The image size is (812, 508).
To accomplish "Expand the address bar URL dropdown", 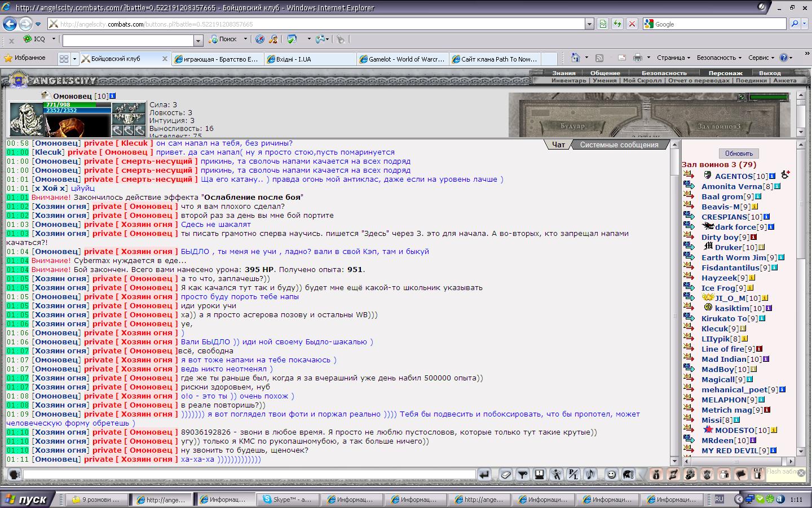I will point(589,24).
